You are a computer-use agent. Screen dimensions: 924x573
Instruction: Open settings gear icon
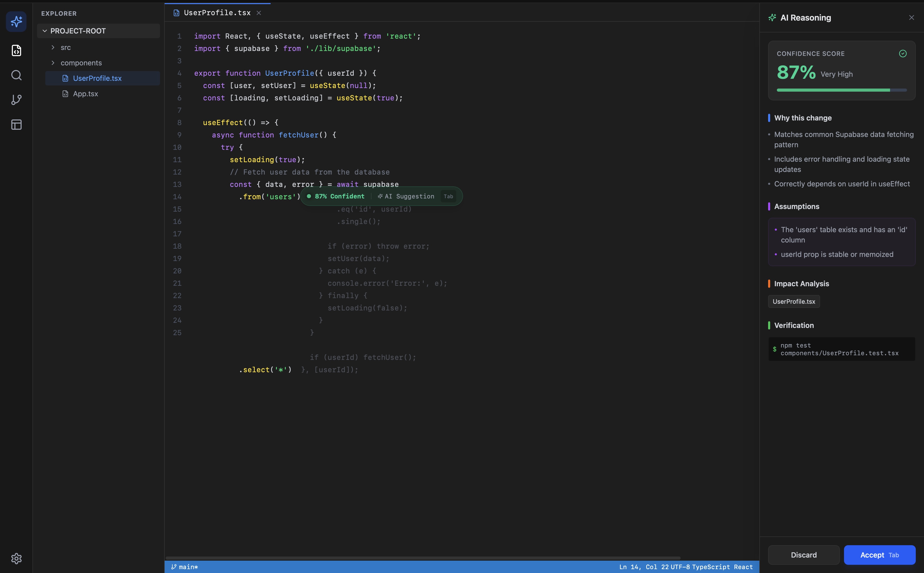16,558
